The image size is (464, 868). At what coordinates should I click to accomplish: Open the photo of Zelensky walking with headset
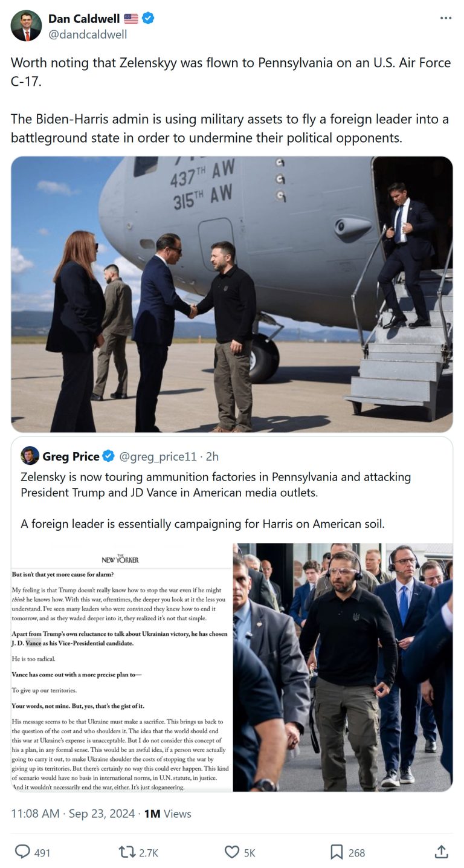343,667
